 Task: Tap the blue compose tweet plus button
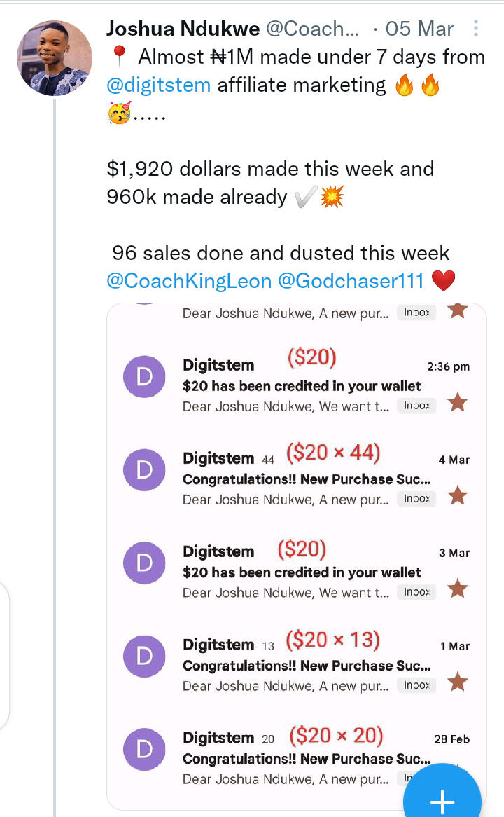[442, 800]
